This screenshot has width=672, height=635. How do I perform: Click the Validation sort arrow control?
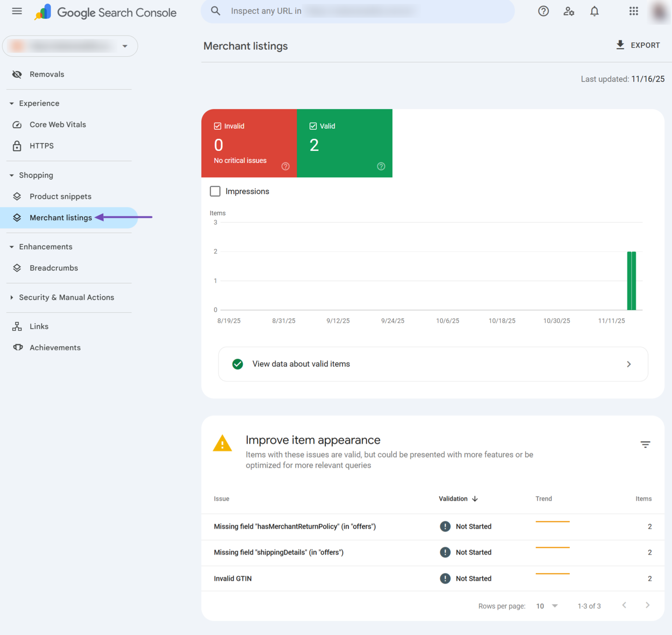(x=475, y=499)
